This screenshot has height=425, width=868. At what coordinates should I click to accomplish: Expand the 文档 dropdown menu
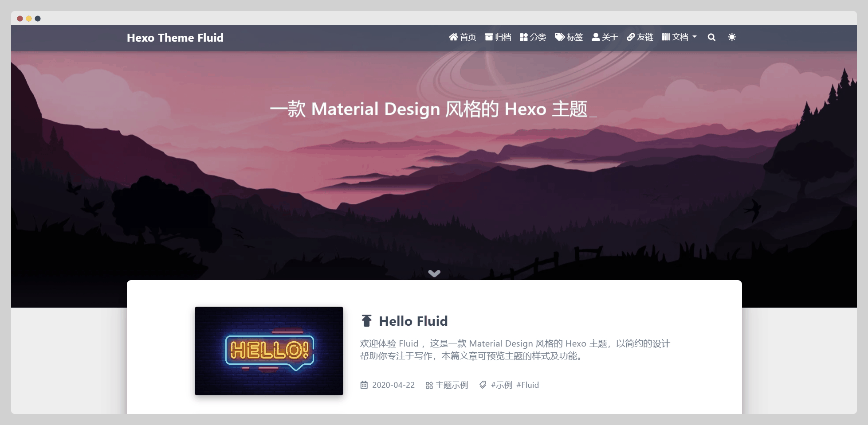point(679,37)
